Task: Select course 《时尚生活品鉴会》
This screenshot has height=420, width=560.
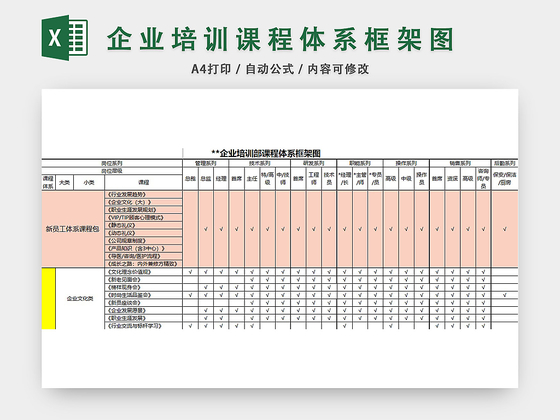Action: [144, 295]
